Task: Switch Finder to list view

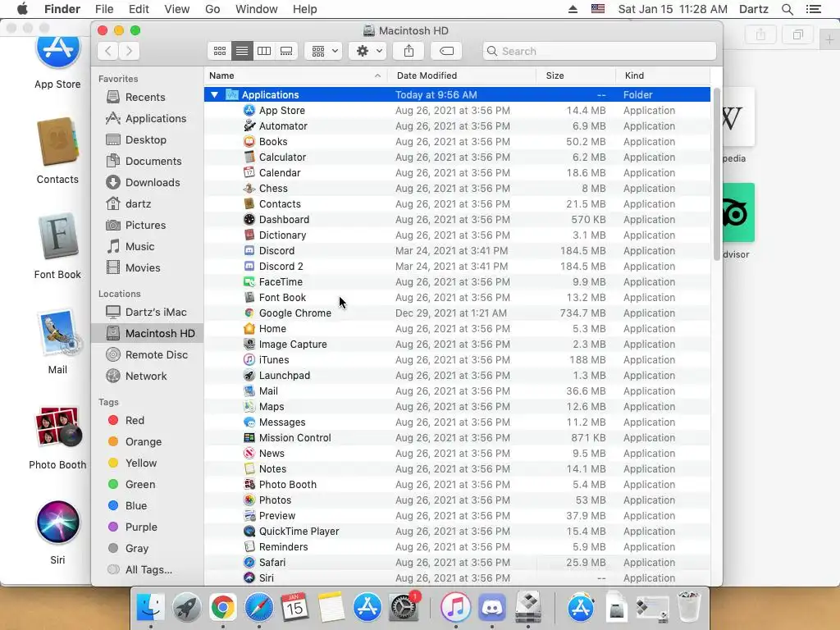Action: point(242,51)
